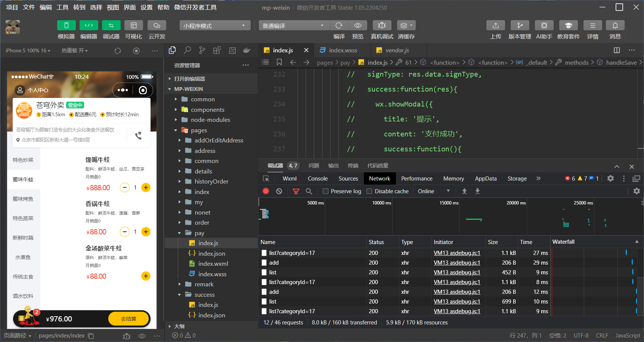Viewport: 644px width, 342px height.
Task: Switch to index.wxss editor tab
Action: click(343, 50)
